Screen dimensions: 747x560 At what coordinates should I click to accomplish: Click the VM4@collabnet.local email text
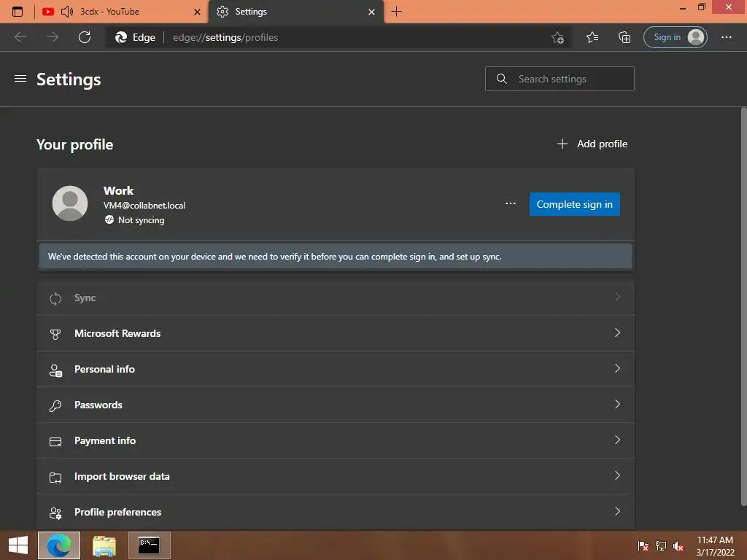(144, 205)
